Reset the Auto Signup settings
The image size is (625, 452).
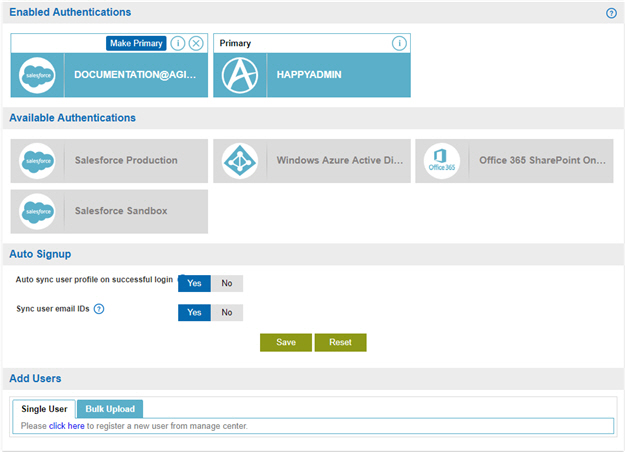[x=340, y=342]
